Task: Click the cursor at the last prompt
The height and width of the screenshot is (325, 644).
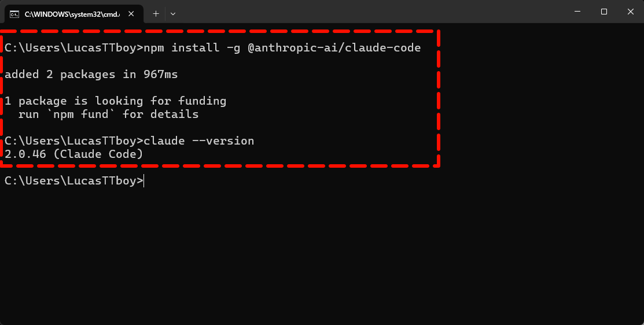Action: point(144,181)
